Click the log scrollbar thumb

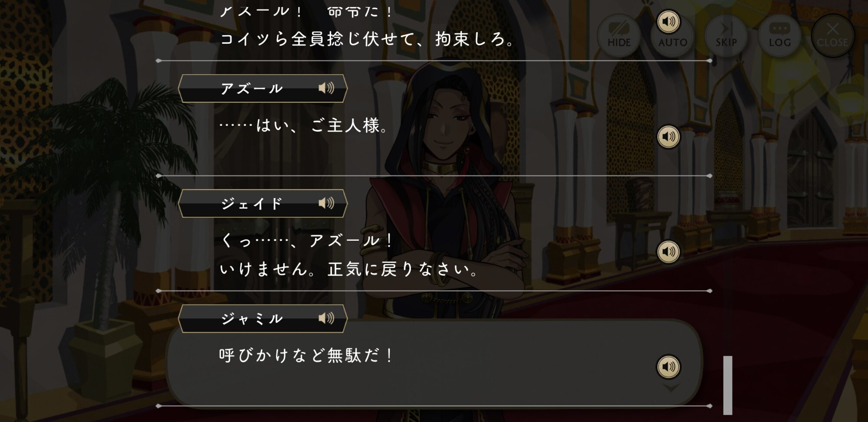pos(728,385)
